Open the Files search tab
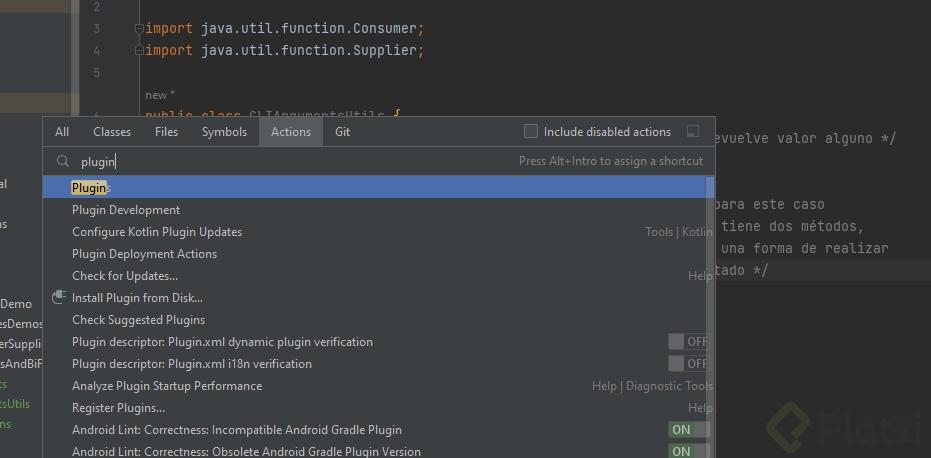This screenshot has width=931, height=458. pyautogui.click(x=166, y=132)
